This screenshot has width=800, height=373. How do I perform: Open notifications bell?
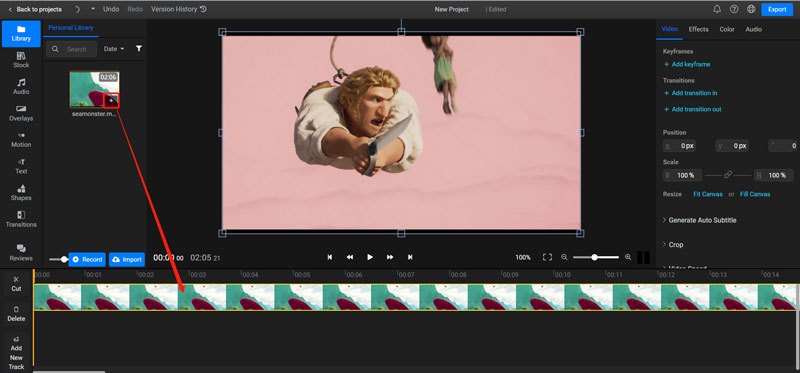717,9
